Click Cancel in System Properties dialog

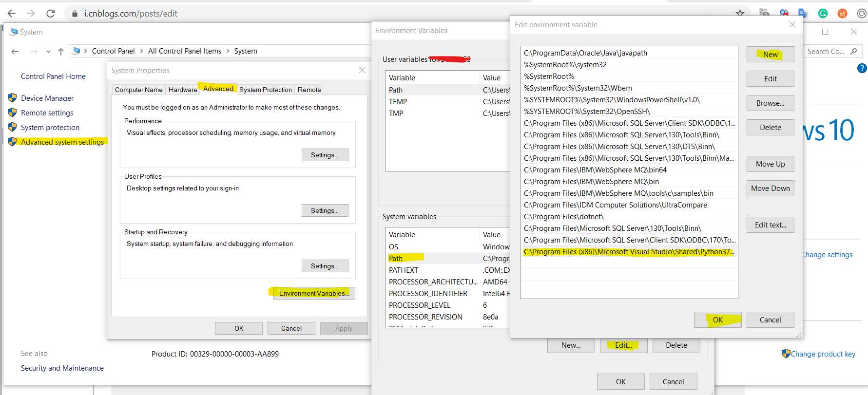(291, 328)
